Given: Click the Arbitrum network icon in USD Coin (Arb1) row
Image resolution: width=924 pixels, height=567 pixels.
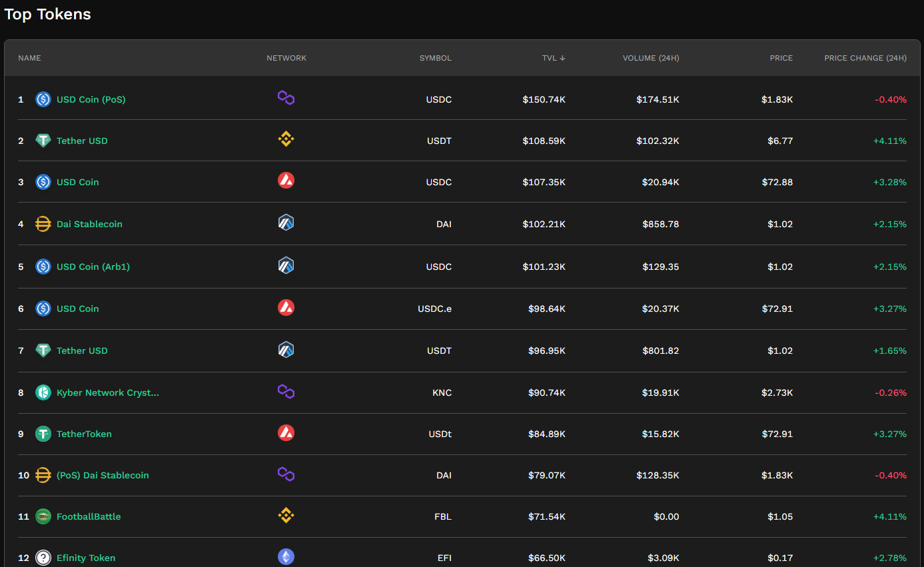Looking at the screenshot, I should 286,265.
